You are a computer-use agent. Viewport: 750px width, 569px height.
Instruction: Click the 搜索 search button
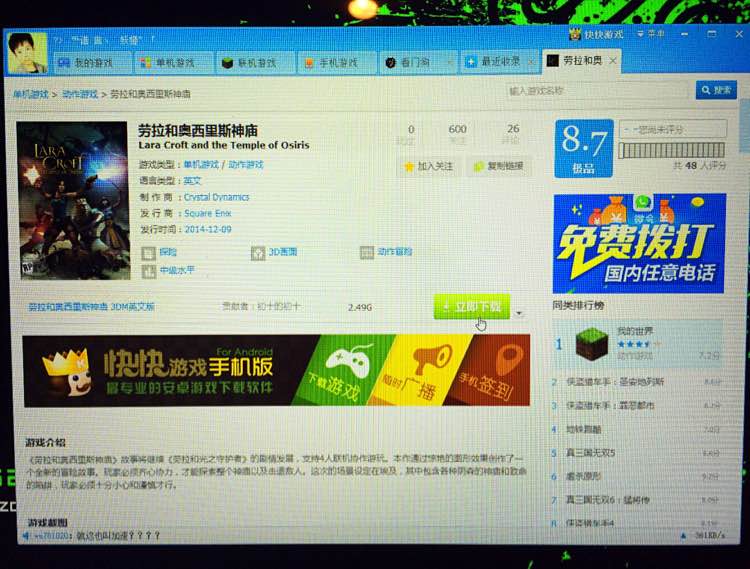[716, 90]
